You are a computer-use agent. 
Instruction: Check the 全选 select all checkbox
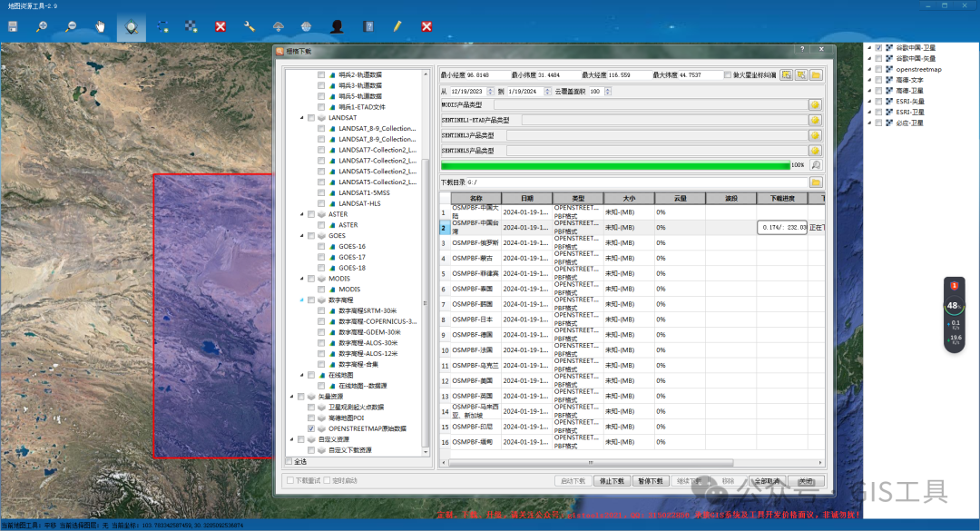click(x=289, y=462)
